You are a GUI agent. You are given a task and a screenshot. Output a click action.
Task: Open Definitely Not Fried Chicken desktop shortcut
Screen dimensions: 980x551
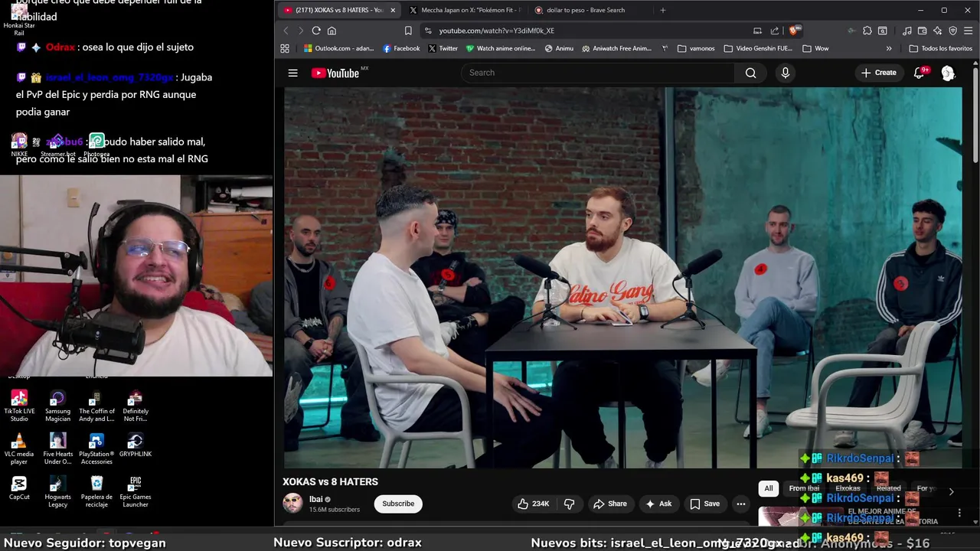click(x=136, y=406)
